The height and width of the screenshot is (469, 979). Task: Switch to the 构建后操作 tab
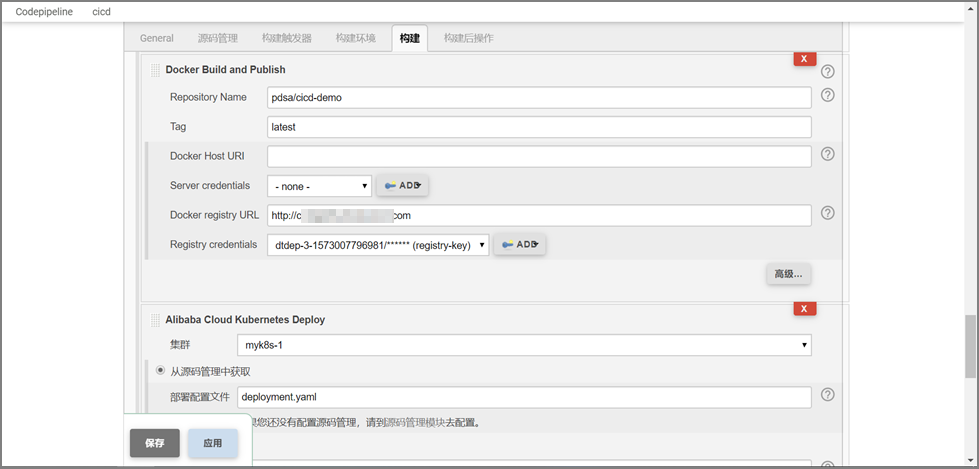[x=469, y=38]
